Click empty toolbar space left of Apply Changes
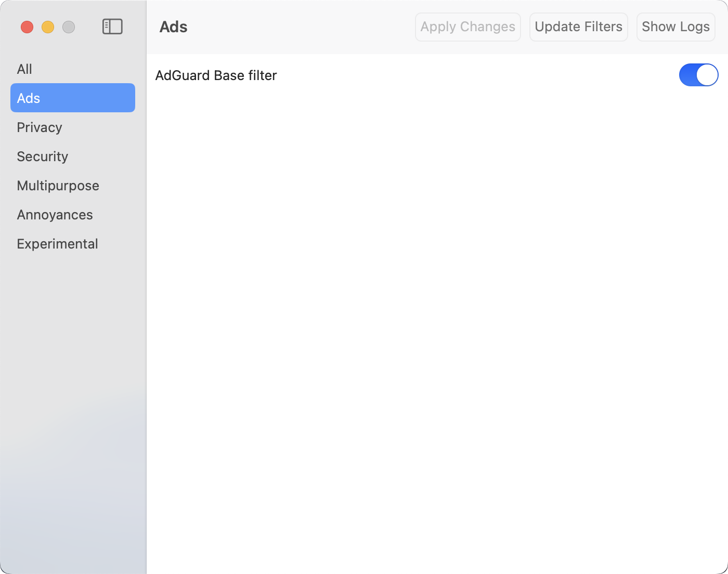The height and width of the screenshot is (574, 728). [x=302, y=27]
